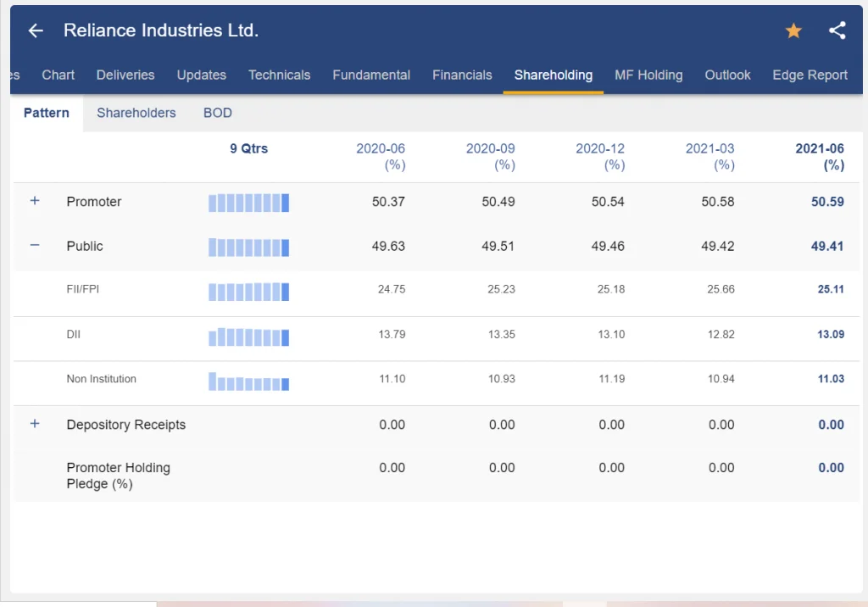Click the 2021-06 (%) column header
Image resolution: width=868 pixels, height=607 pixels.
click(820, 157)
